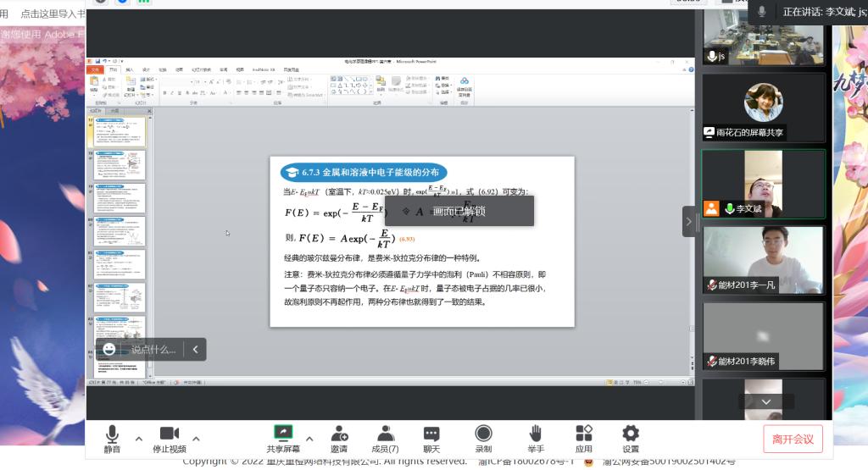Screen dimensions: 868x470
Task: Click the 李文斌 host badge icon
Action: click(x=711, y=208)
